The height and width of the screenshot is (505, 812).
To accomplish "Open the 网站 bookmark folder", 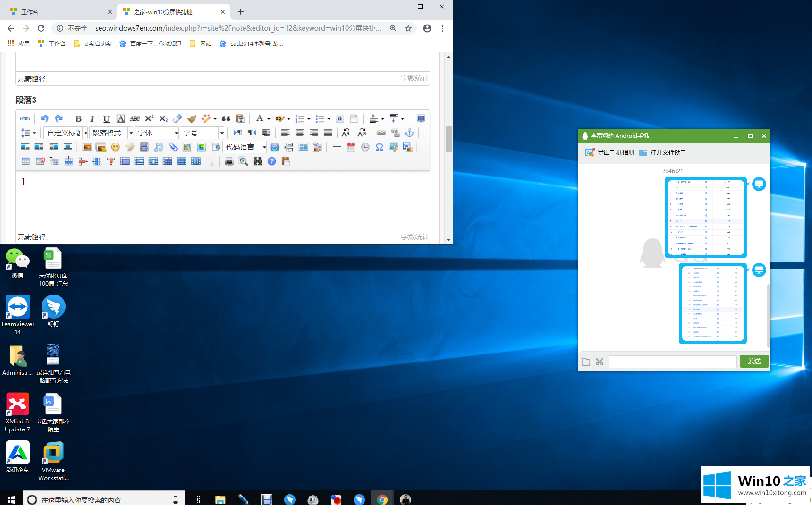I will [x=201, y=43].
